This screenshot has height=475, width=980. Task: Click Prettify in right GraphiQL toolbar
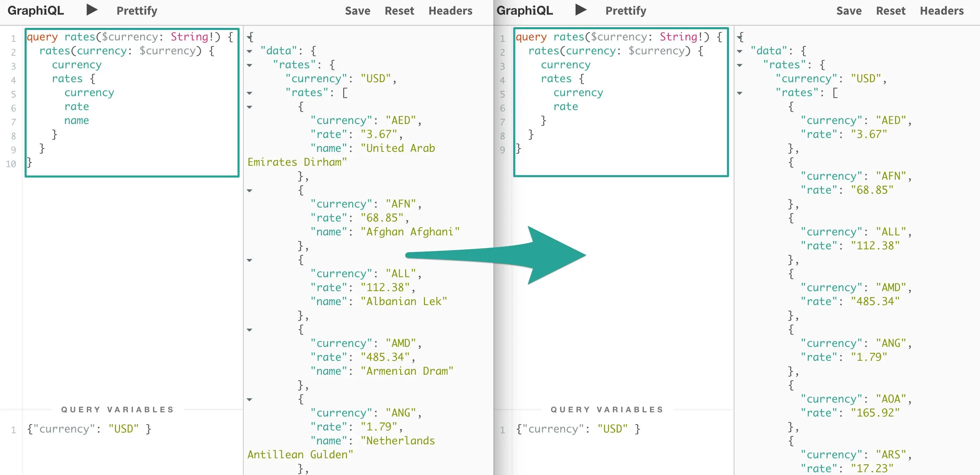coord(625,11)
